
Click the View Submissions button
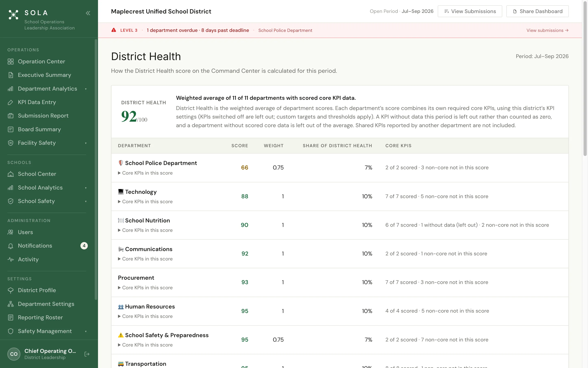click(470, 11)
